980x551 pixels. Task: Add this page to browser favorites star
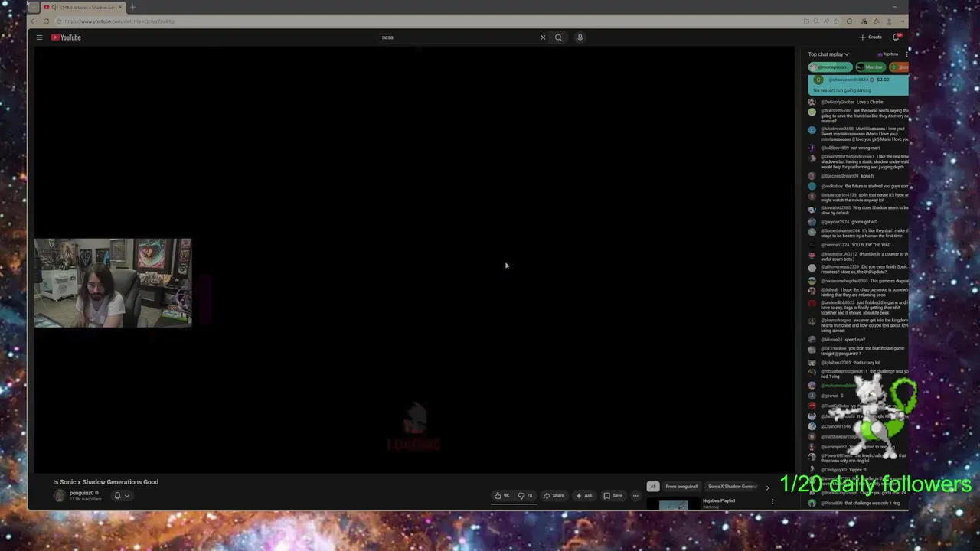[x=836, y=21]
